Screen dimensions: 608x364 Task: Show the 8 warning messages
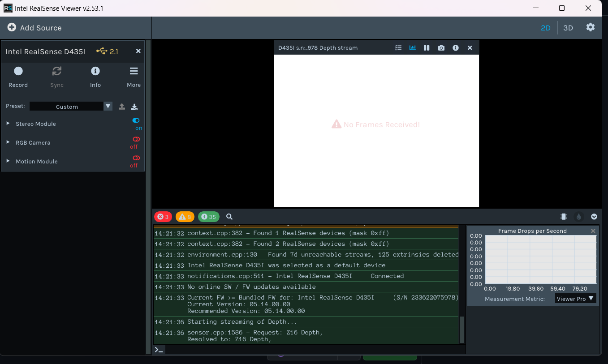tap(185, 216)
